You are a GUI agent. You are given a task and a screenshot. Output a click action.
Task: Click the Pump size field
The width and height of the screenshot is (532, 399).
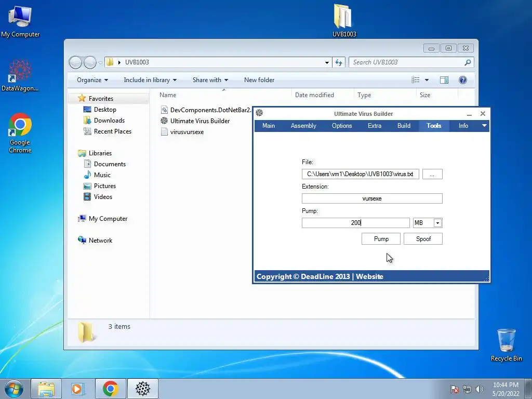tap(355, 223)
